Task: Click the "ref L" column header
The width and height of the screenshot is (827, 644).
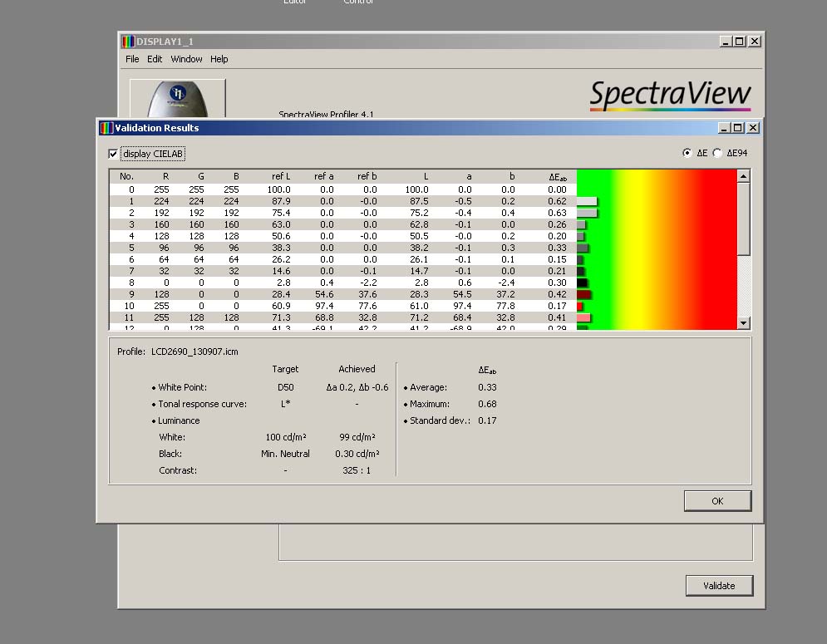Action: pyautogui.click(x=281, y=176)
